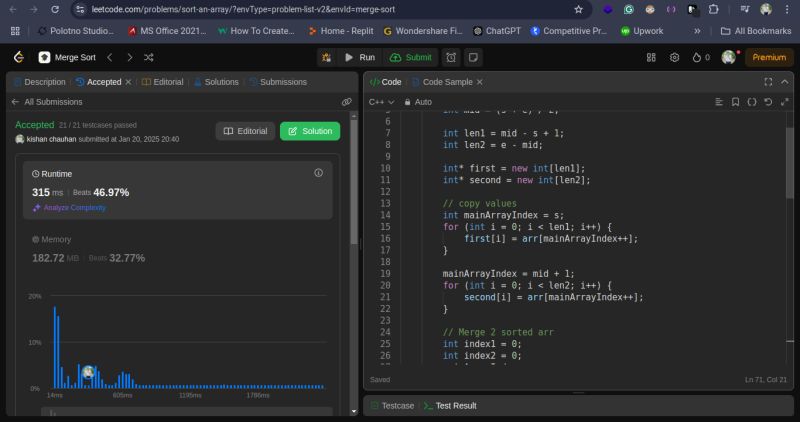800x422 pixels.
Task: Collapse the code panel with the chevron
Action: [x=784, y=82]
